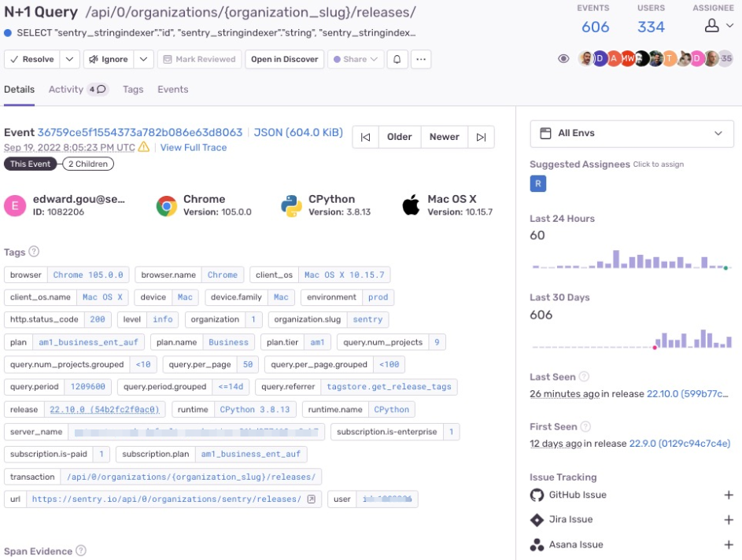
Task: Click the Newer event button
Action: click(x=444, y=137)
